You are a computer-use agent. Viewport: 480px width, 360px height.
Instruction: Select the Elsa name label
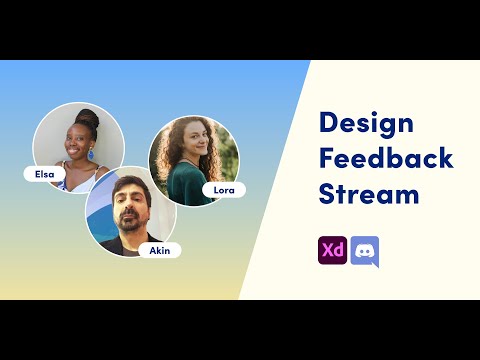[x=45, y=174]
